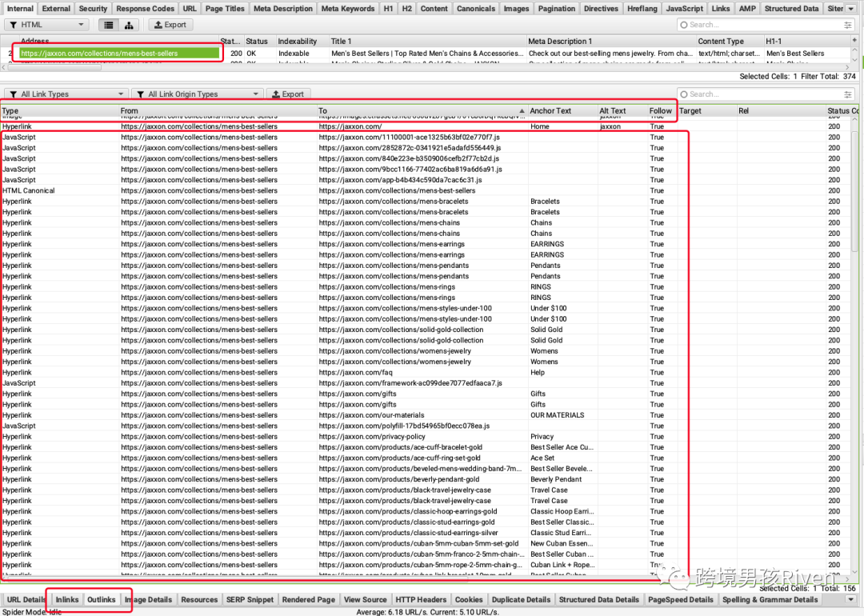This screenshot has width=864, height=616.
Task: Export the outlinks list
Action: pos(288,94)
